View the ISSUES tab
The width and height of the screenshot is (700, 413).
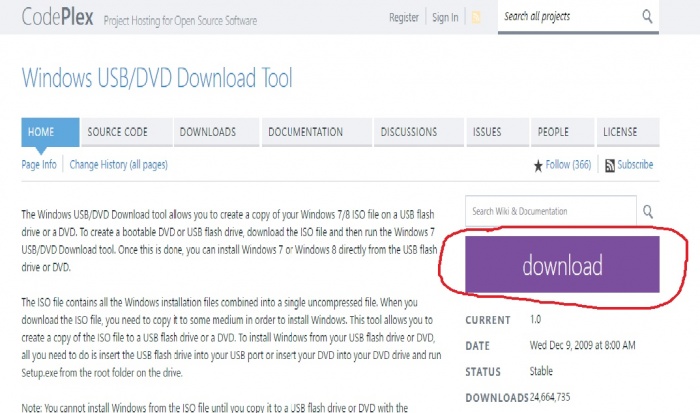click(x=498, y=132)
